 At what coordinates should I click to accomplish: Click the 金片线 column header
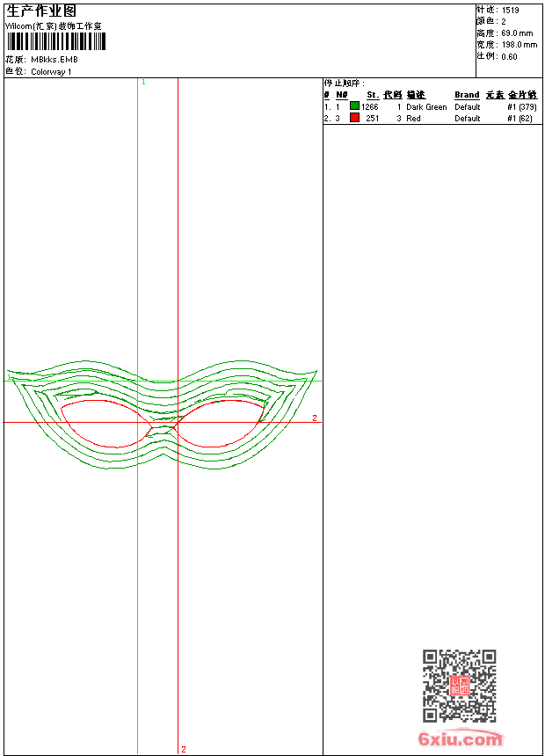tap(522, 95)
